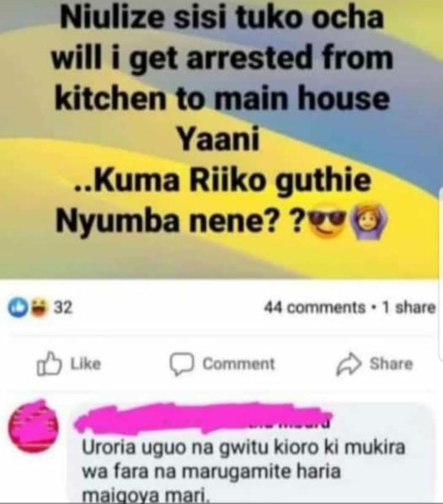Click the 'kitchen to main house' text line
The image size is (443, 504).
click(222, 98)
